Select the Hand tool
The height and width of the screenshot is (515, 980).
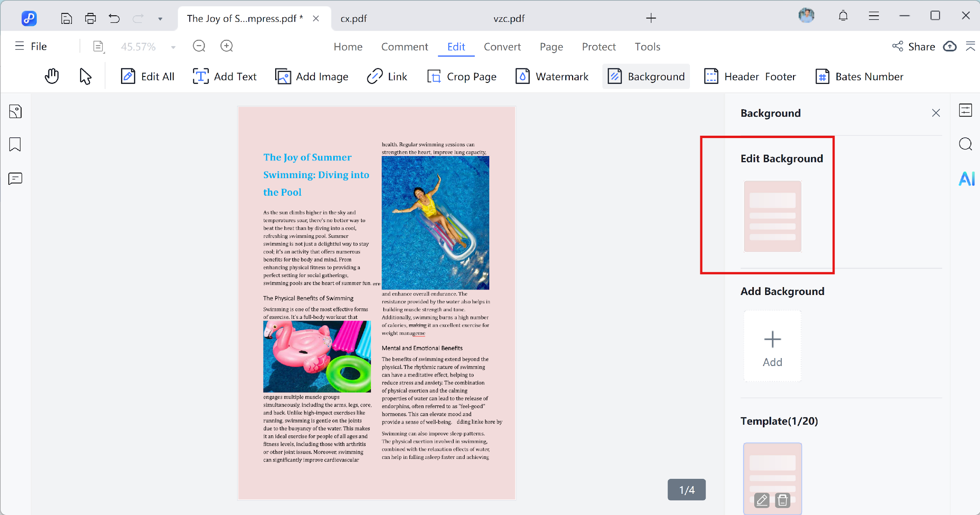coord(51,76)
